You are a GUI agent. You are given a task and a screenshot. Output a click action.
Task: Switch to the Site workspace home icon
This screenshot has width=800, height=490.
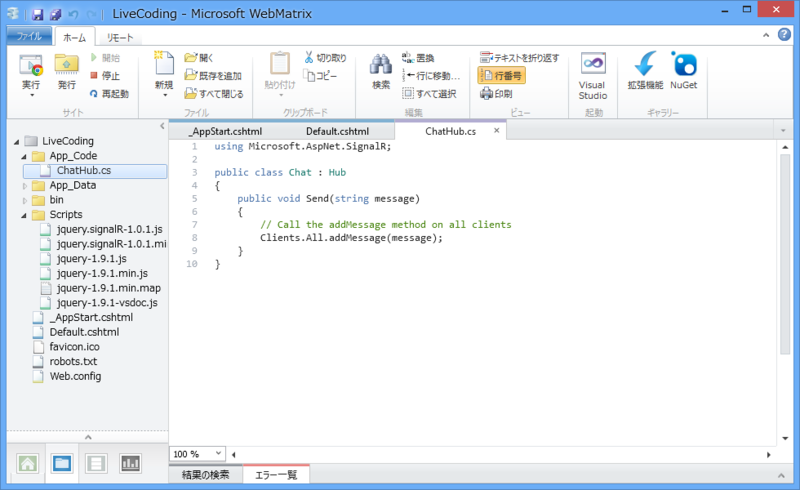(28, 463)
